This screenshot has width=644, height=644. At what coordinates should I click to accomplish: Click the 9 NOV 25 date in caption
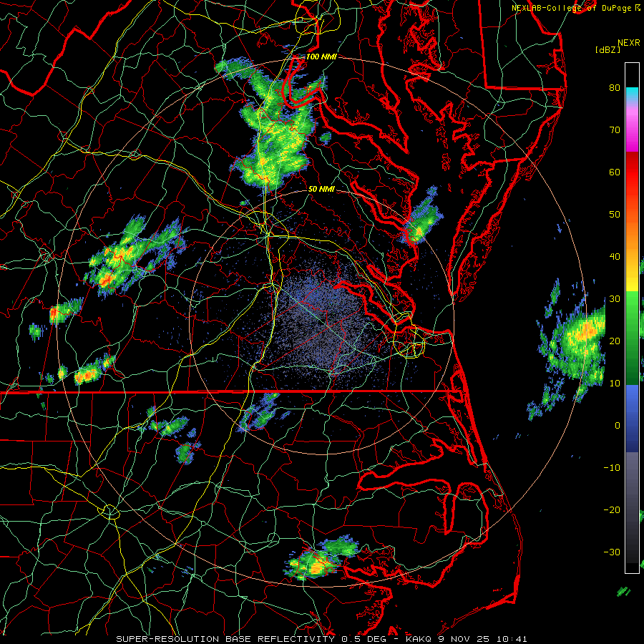(465, 639)
